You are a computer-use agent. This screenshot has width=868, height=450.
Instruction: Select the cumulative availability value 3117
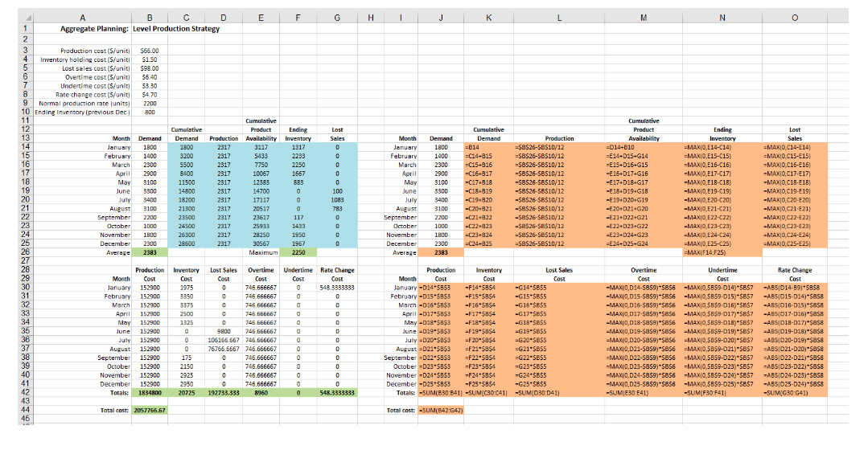click(x=261, y=147)
